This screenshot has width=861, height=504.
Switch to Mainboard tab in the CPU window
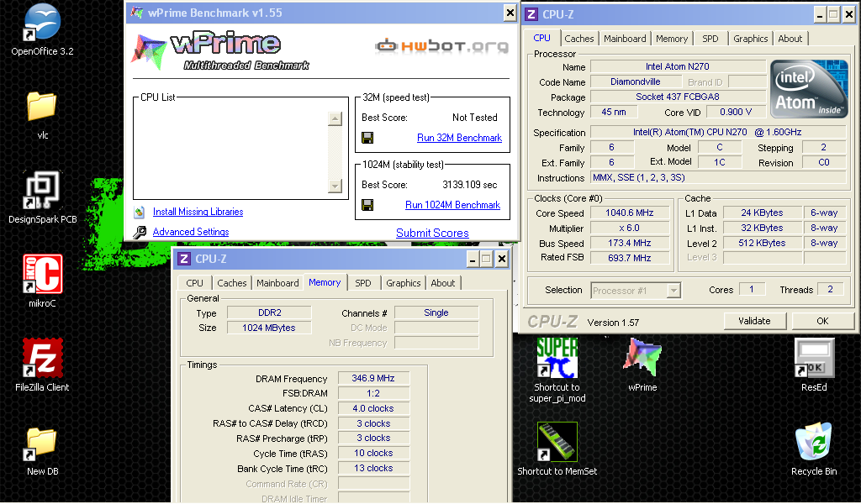pyautogui.click(x=625, y=39)
